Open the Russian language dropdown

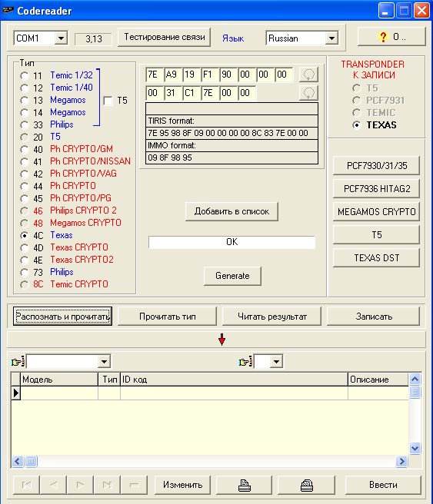(331, 38)
